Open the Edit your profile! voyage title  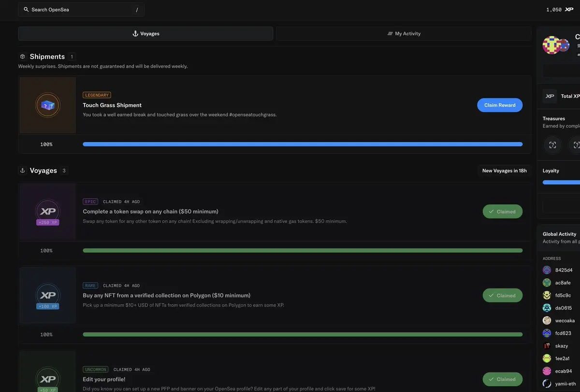(104, 379)
